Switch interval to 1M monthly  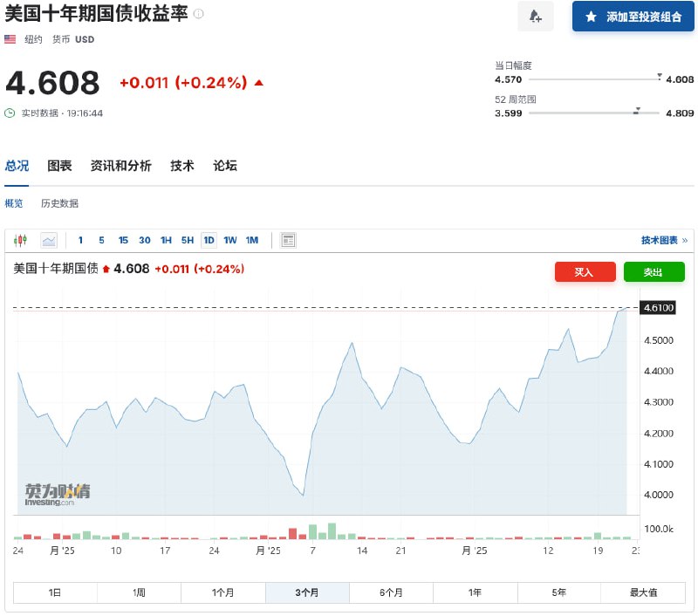251,240
